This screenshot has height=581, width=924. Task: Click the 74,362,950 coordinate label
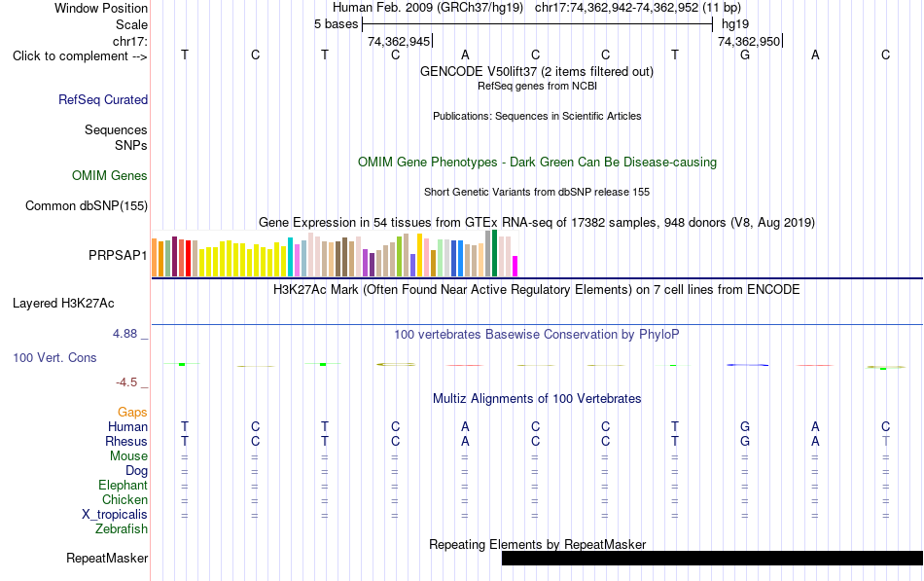tap(748, 41)
